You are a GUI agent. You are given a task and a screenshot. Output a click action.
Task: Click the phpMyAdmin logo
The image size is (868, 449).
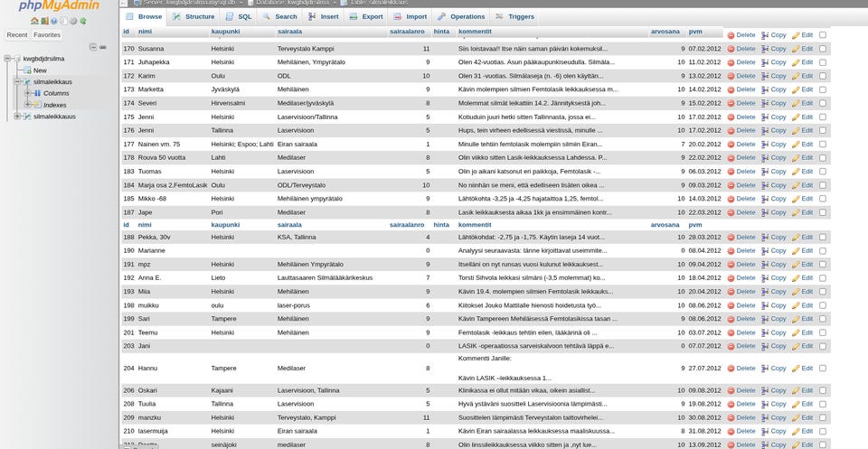click(x=60, y=6)
